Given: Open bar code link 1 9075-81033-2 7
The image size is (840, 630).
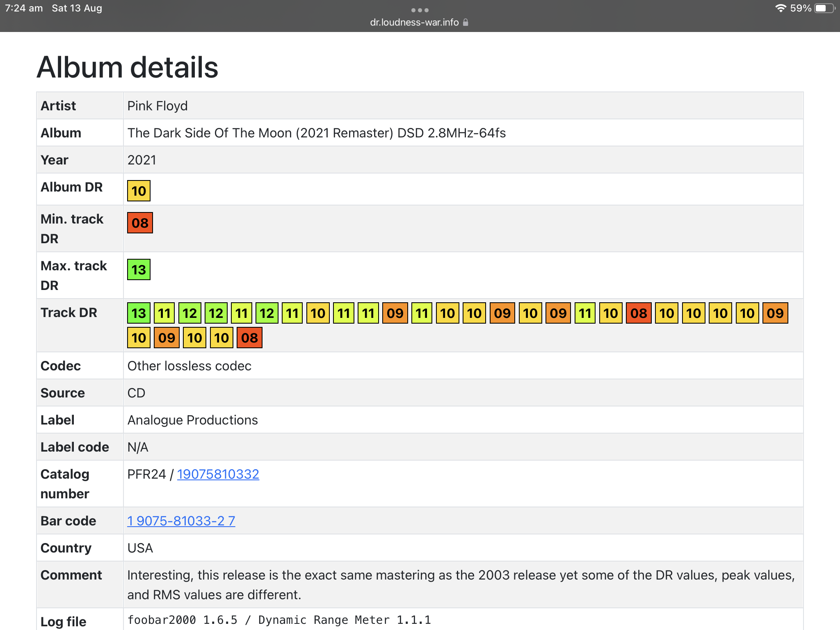Looking at the screenshot, I should pyautogui.click(x=181, y=521).
